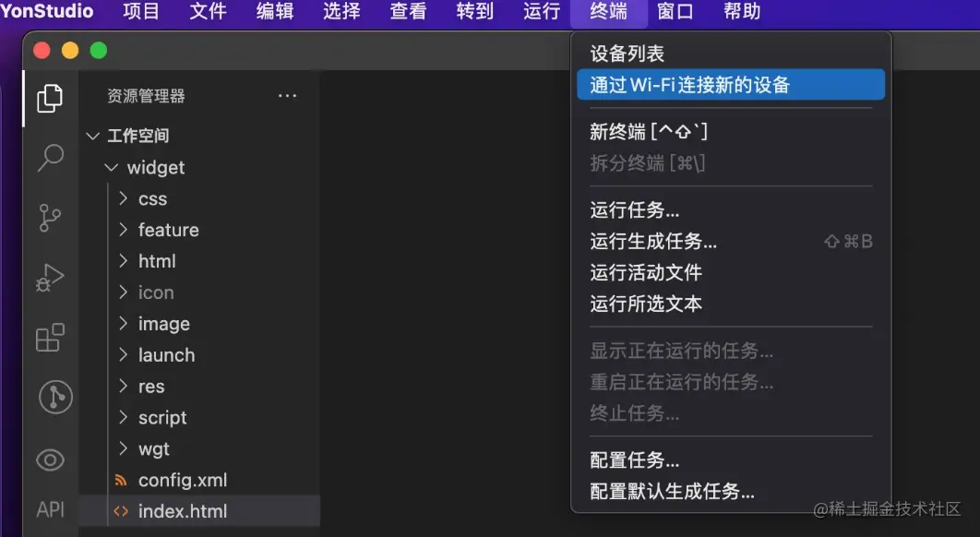Open the API panel icon
This screenshot has width=980, height=537.
tap(50, 509)
